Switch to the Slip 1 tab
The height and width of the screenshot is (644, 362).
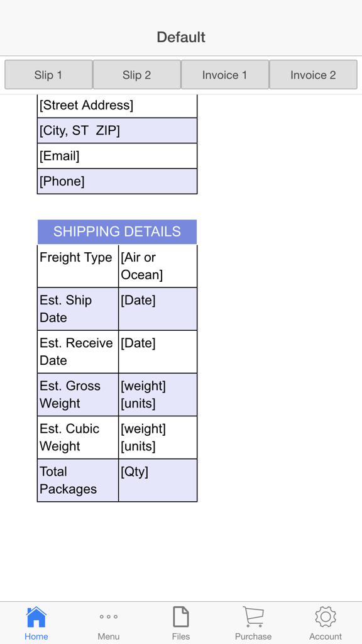tap(48, 74)
